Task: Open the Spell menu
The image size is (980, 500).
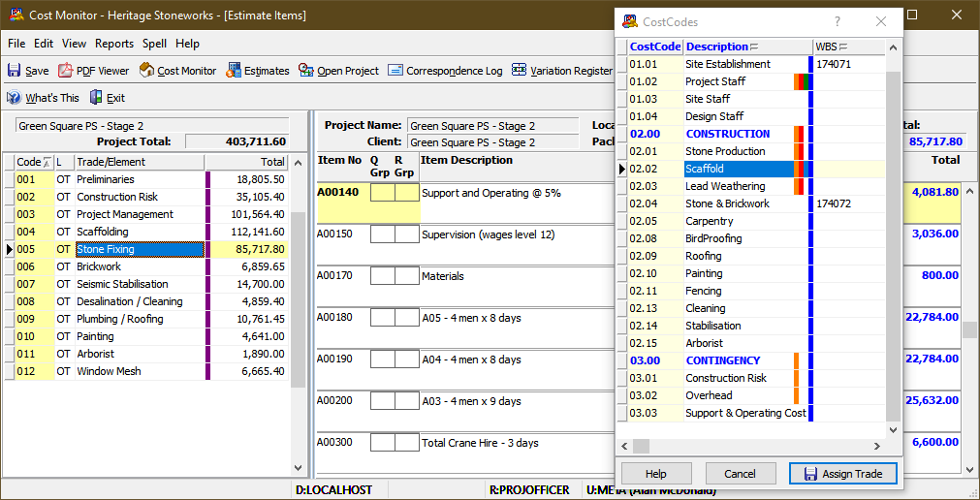Action: (x=154, y=44)
